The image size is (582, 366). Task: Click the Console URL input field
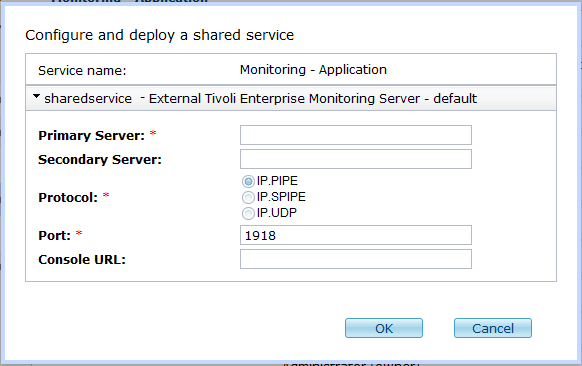point(356,259)
